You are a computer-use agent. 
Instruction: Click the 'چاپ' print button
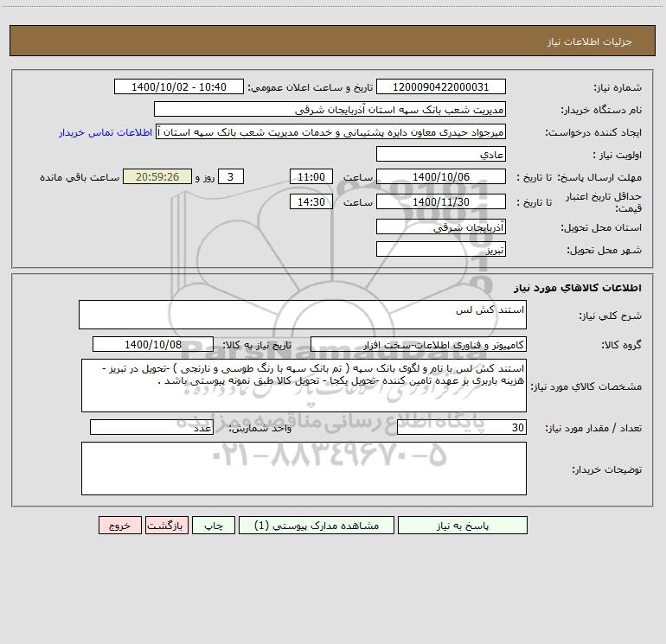(x=214, y=525)
